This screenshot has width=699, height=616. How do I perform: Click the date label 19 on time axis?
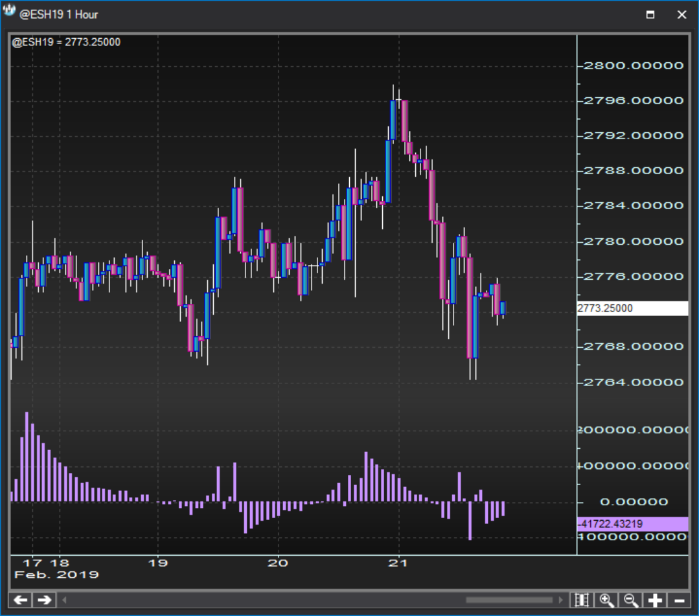pyautogui.click(x=158, y=563)
